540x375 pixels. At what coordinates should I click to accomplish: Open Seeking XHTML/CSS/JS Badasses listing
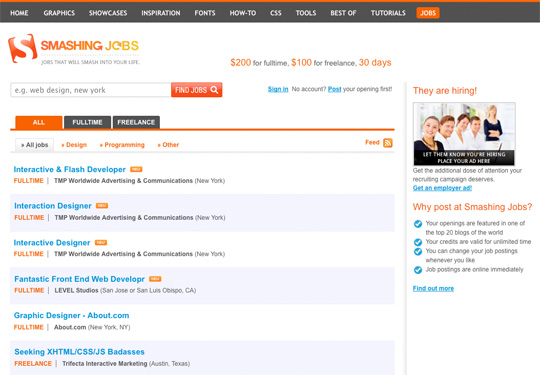point(79,352)
